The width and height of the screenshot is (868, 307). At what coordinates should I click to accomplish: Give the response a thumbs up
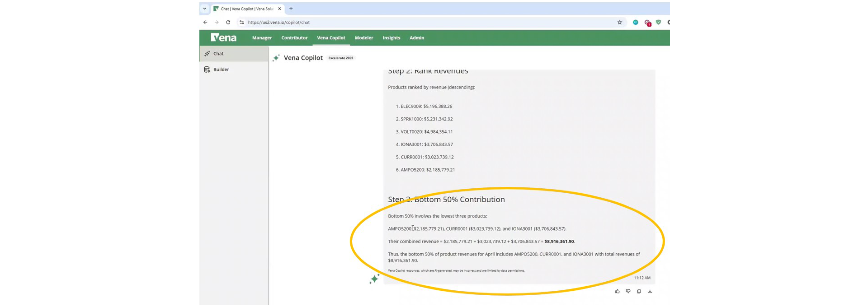[618, 291]
